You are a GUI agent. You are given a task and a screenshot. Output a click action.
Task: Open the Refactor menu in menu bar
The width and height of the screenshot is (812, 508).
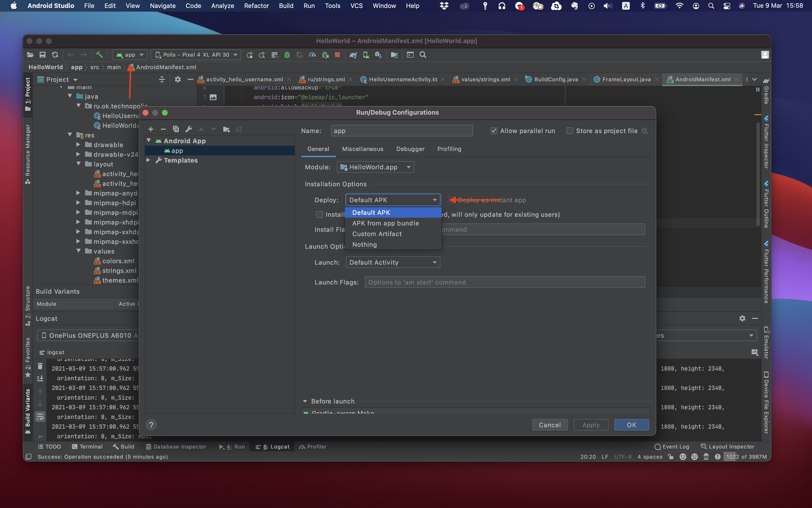(x=256, y=6)
